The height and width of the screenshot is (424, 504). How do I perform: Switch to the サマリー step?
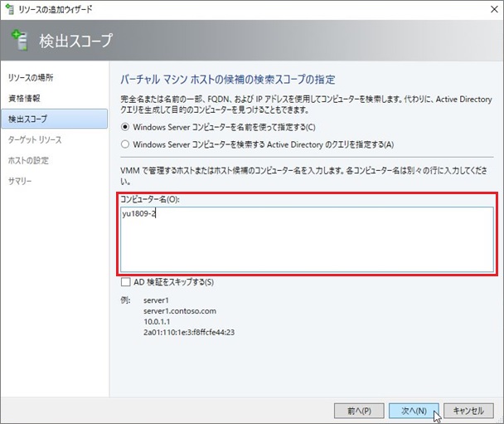[x=20, y=180]
